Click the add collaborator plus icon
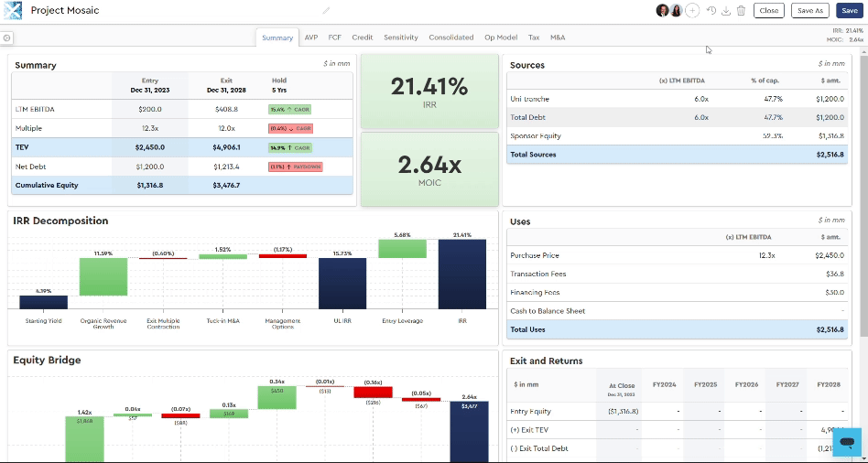The height and width of the screenshot is (463, 868). click(x=692, y=11)
